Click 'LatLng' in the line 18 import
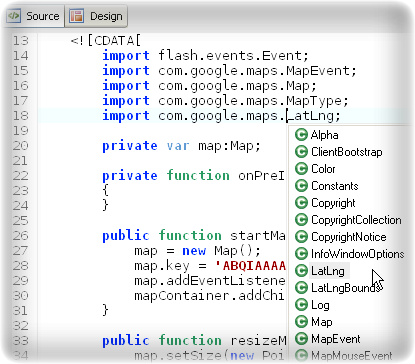The image size is (415, 364). 310,116
